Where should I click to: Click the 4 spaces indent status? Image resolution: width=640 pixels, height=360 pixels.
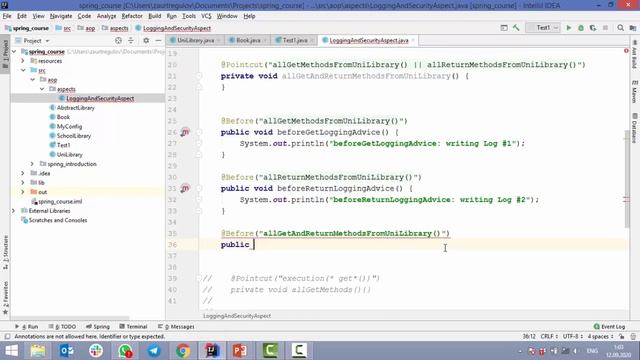pos(600,336)
